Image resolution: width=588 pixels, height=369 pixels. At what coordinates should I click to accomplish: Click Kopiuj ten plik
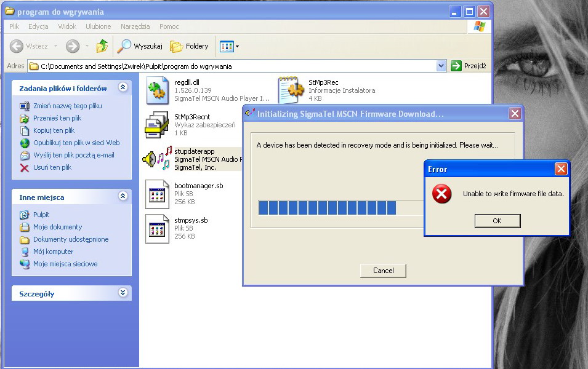(x=54, y=130)
